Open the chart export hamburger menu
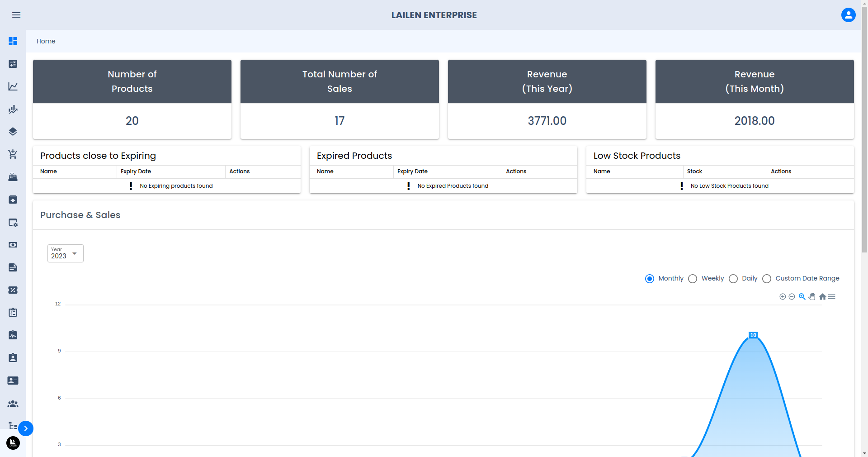Screen dimensions: 868x457 tap(832, 297)
